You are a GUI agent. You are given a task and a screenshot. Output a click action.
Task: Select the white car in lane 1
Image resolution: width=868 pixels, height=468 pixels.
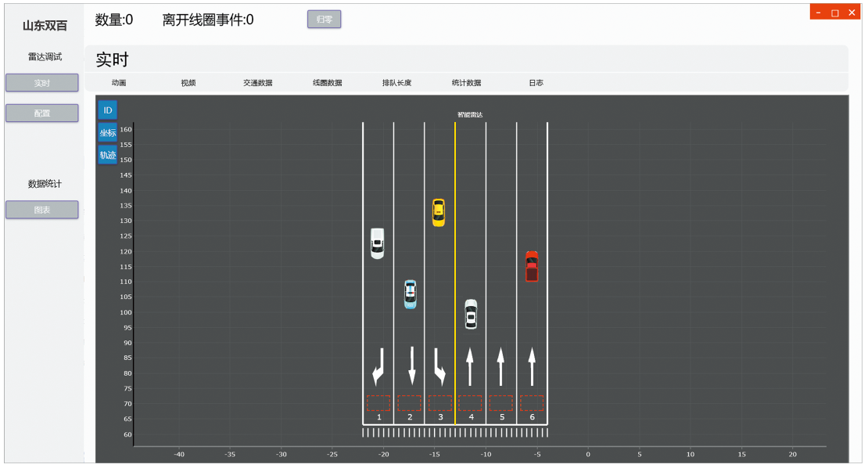pos(377,243)
